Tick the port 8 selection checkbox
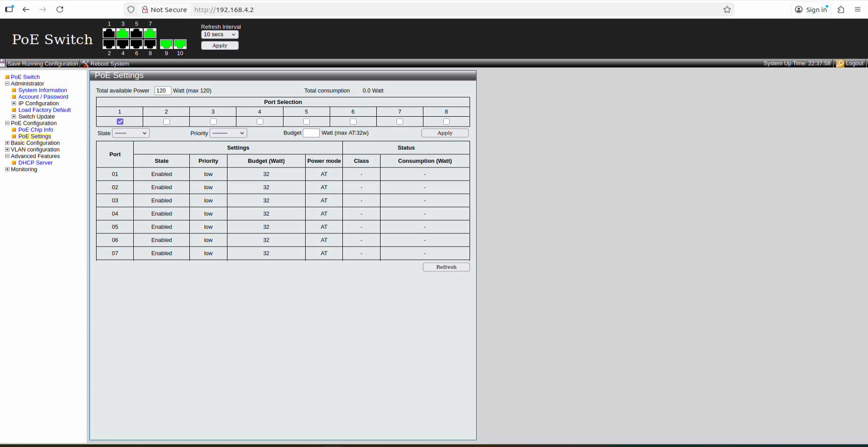 pos(446,122)
